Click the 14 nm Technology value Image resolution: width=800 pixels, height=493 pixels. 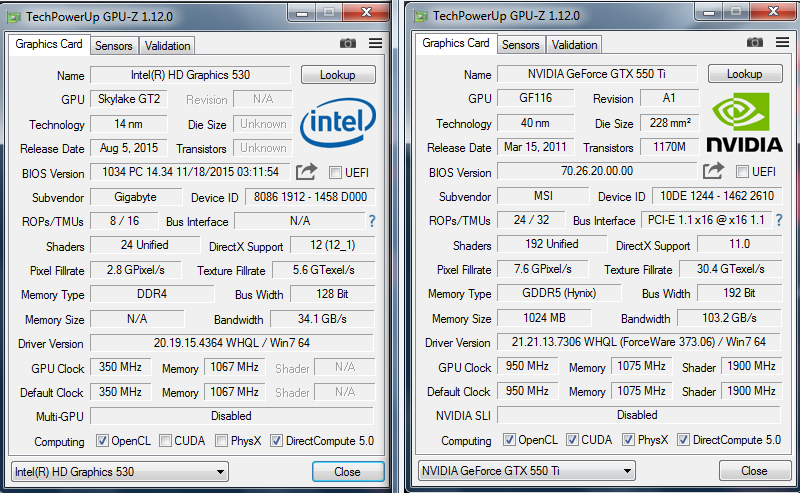click(x=129, y=124)
